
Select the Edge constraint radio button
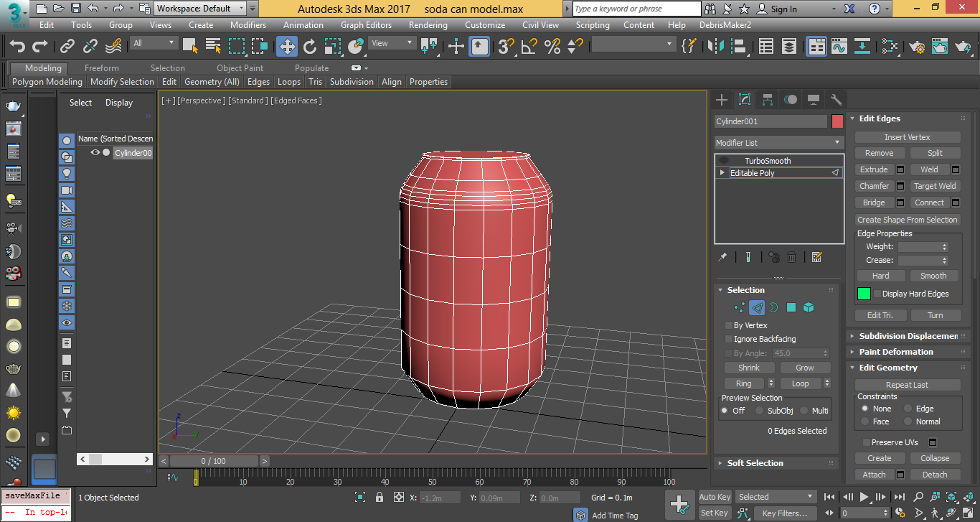point(908,409)
